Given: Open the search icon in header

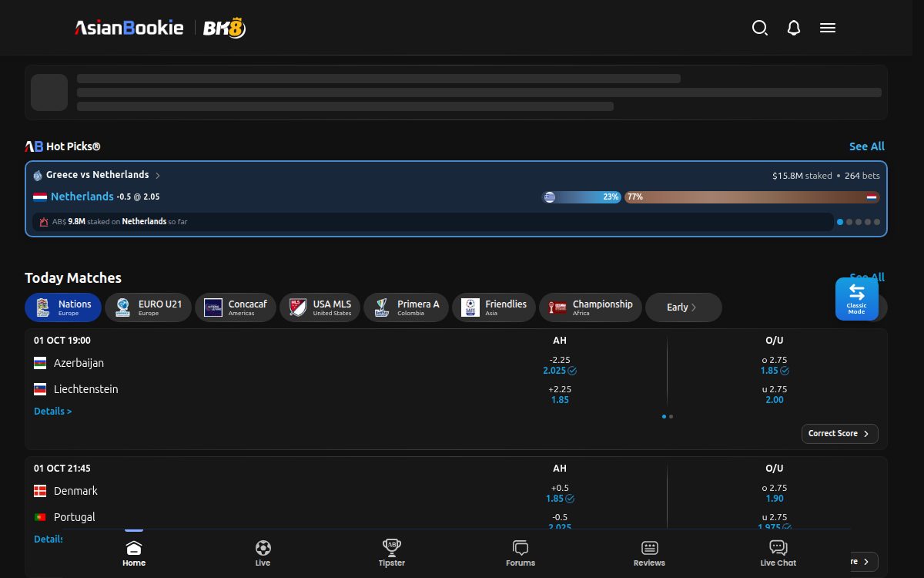Looking at the screenshot, I should (x=760, y=28).
